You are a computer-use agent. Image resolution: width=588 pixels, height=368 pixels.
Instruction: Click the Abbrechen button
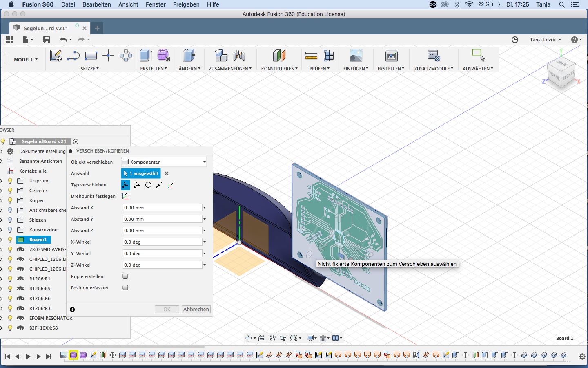(x=196, y=310)
